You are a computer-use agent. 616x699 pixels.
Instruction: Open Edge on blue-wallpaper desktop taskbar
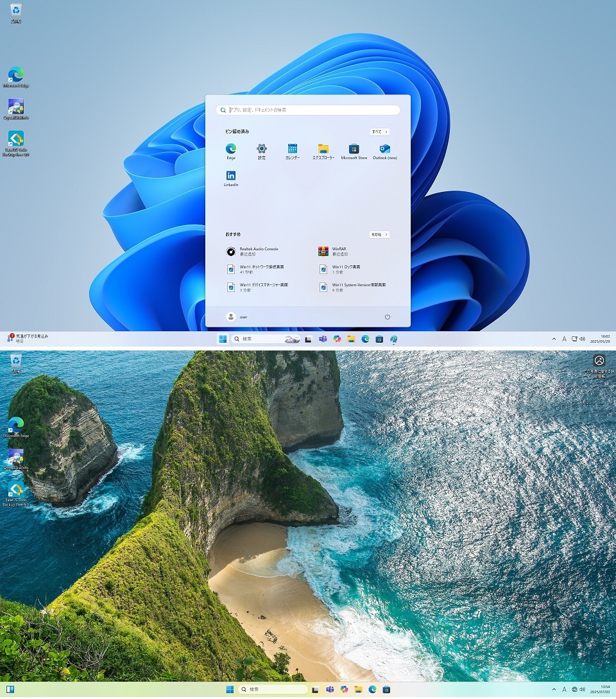(366, 340)
